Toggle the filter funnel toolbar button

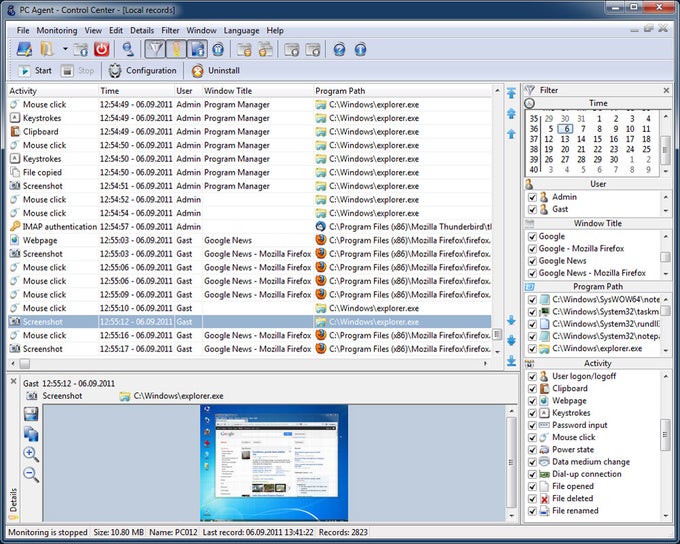click(155, 49)
